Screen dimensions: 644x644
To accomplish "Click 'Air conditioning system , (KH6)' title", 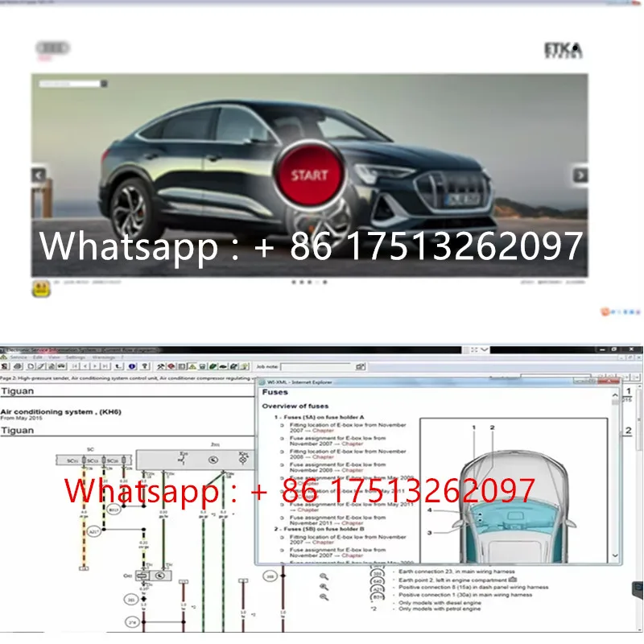I will pos(61,411).
